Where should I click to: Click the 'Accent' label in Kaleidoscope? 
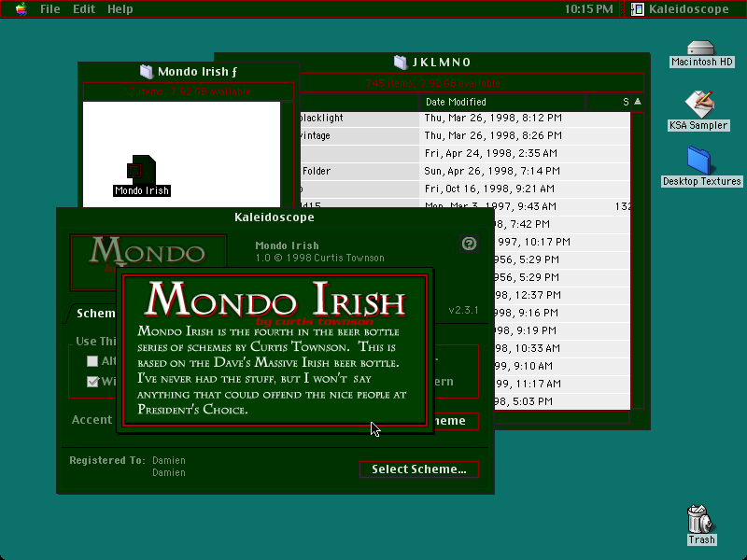[x=92, y=419]
